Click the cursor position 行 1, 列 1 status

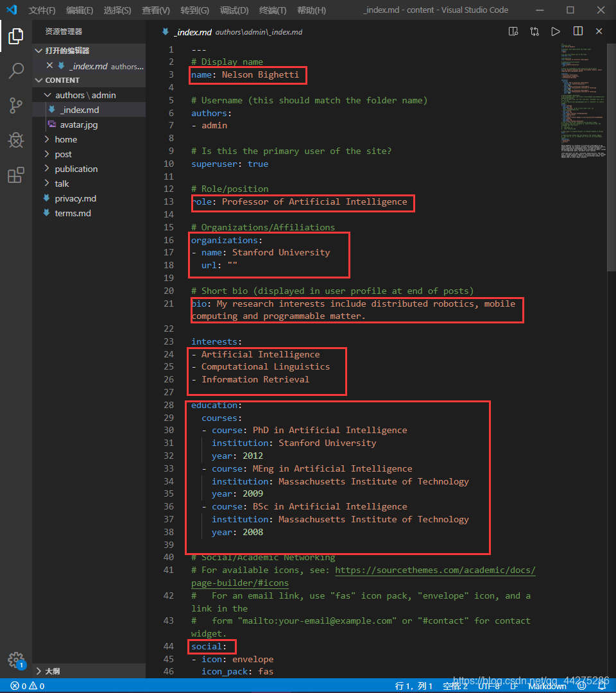(x=414, y=686)
